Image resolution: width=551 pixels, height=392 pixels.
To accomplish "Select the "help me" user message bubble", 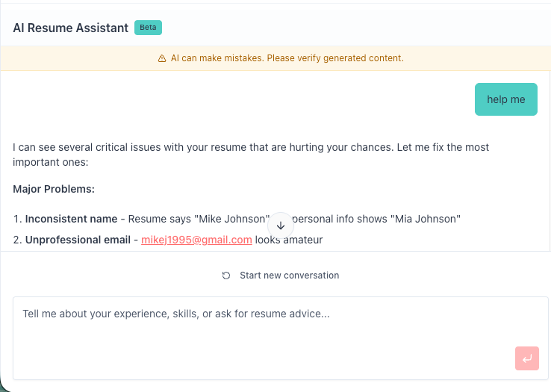I will (505, 99).
